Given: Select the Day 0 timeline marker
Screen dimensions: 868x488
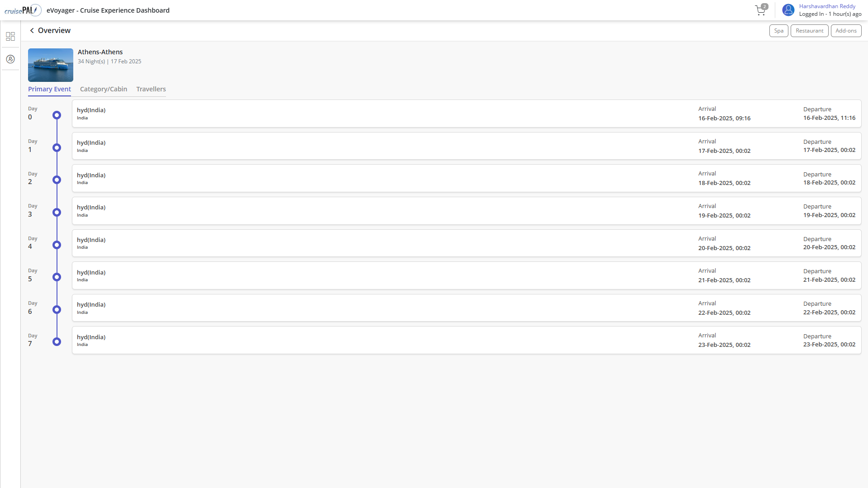Looking at the screenshot, I should click(x=57, y=115).
